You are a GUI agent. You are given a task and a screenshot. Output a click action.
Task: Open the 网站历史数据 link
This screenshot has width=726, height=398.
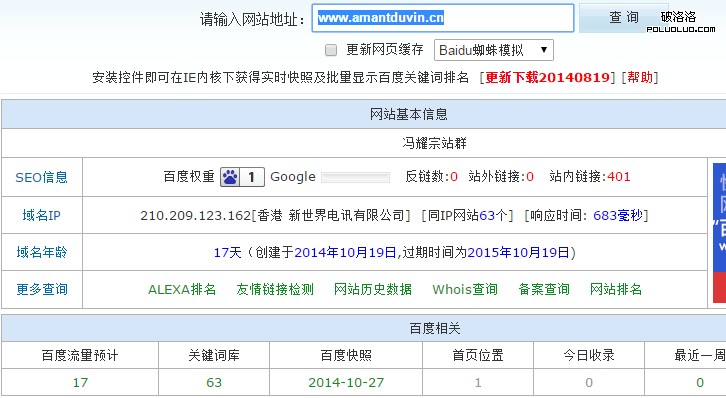(x=373, y=290)
